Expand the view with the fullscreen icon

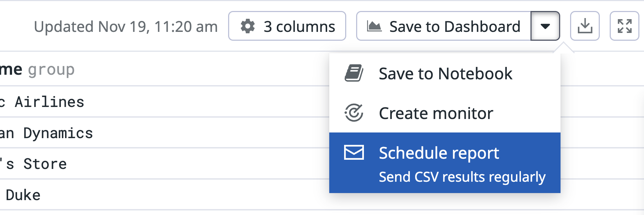click(625, 26)
